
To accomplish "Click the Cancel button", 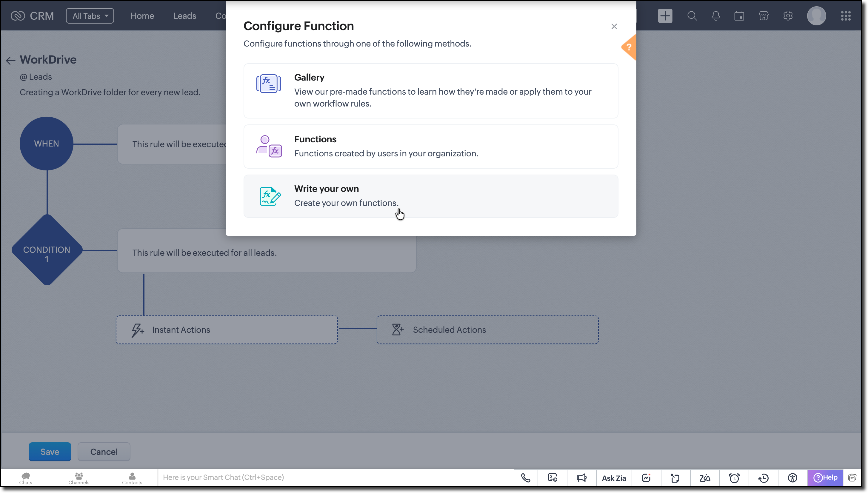I will [x=104, y=452].
